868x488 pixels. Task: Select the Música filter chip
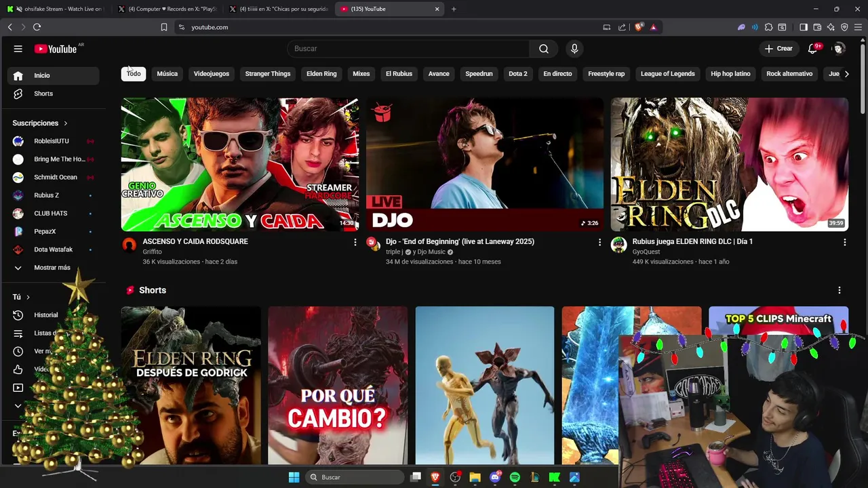(167, 74)
